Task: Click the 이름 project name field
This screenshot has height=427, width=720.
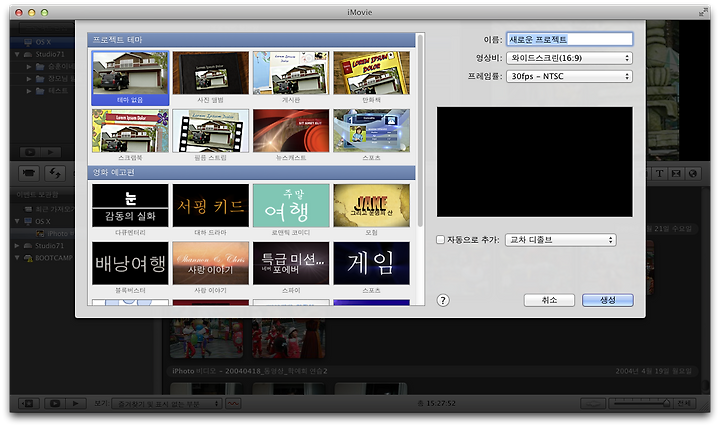Action: [x=569, y=39]
